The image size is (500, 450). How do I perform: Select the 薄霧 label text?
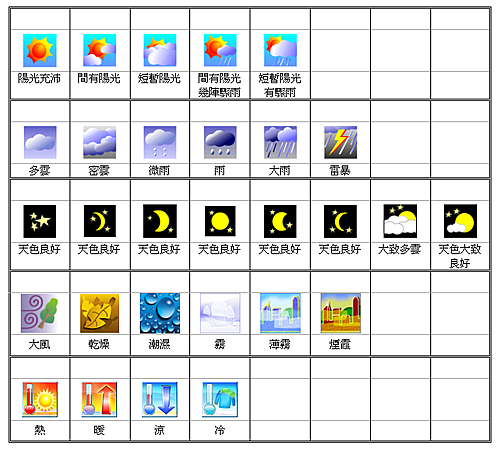coord(280,344)
